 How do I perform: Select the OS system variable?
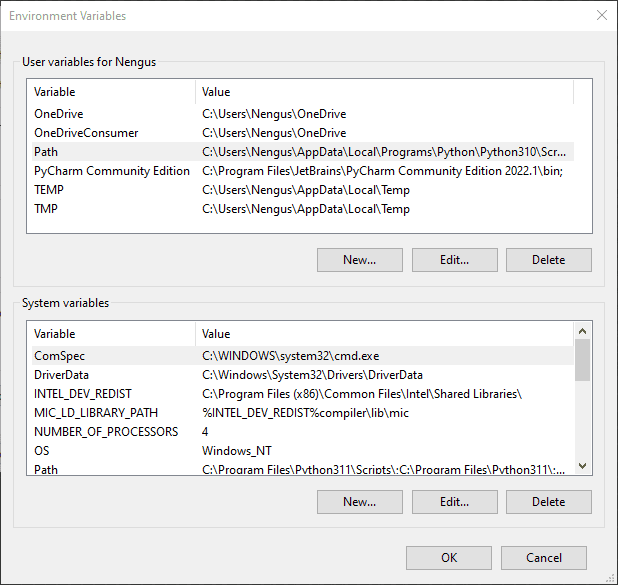point(303,450)
